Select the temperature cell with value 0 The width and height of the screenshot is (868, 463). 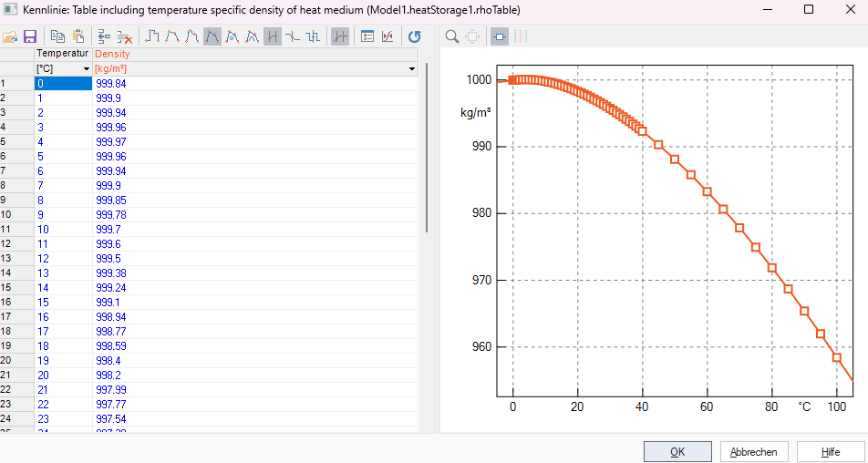coord(63,84)
